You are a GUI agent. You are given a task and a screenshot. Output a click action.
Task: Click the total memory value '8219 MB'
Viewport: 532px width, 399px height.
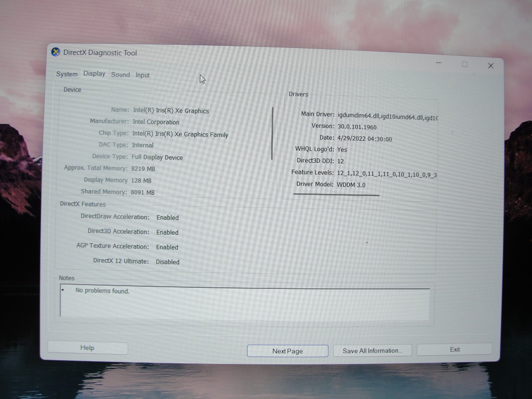point(143,169)
